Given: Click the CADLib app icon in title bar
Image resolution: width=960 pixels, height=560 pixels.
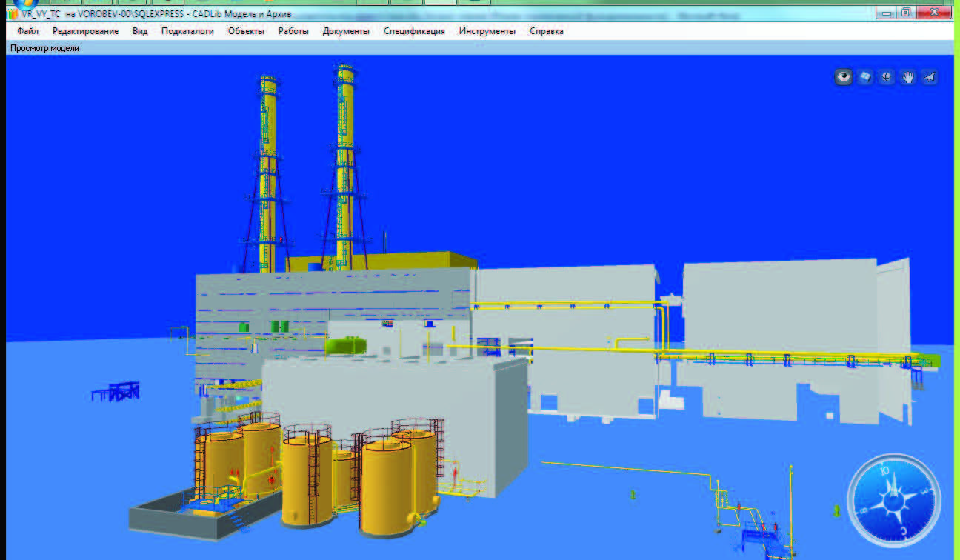Looking at the screenshot, I should [x=12, y=14].
